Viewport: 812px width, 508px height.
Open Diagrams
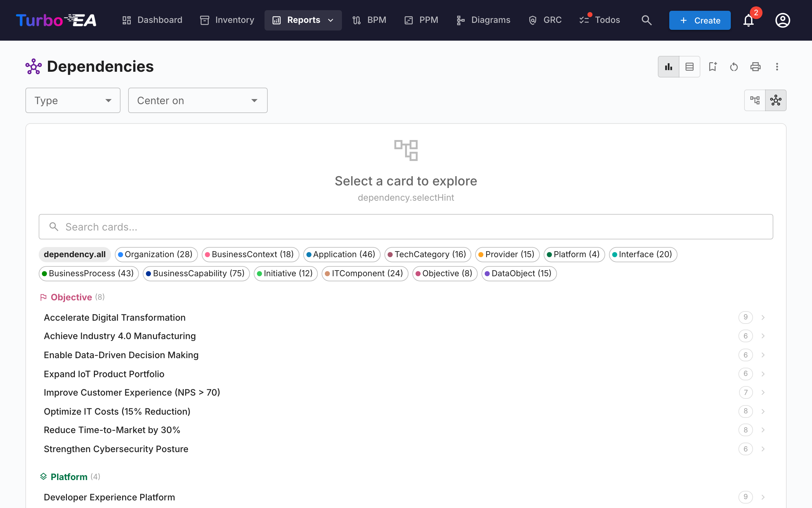(483, 20)
